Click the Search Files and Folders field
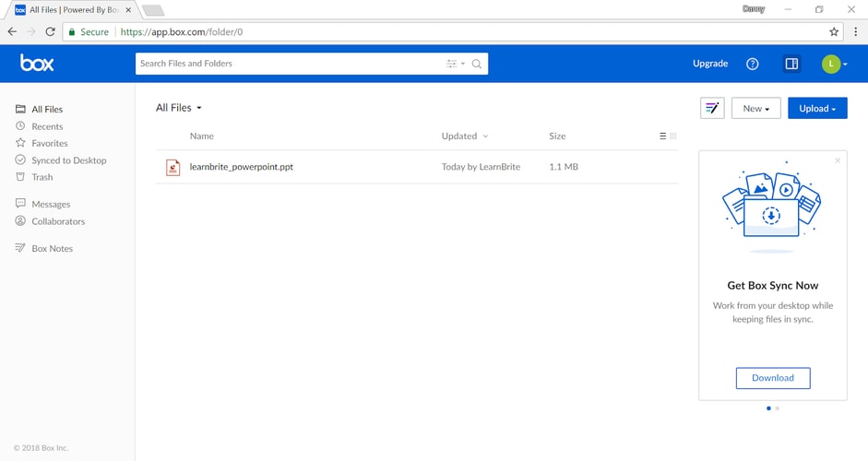868x461 pixels. tap(286, 64)
